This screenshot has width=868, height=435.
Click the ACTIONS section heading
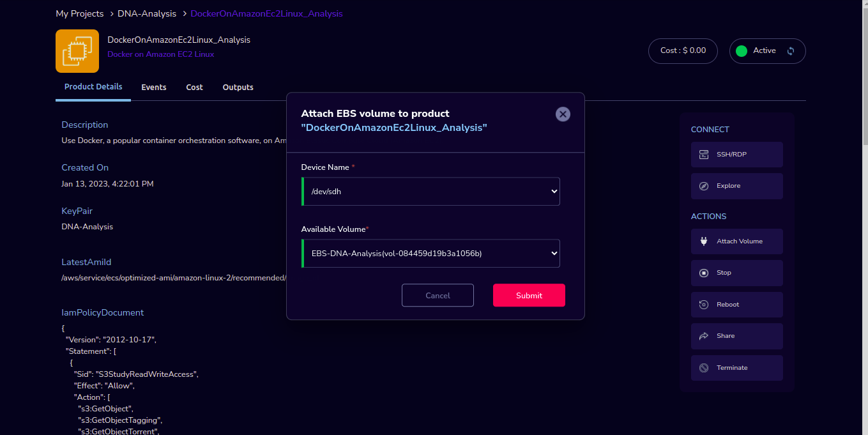(709, 217)
